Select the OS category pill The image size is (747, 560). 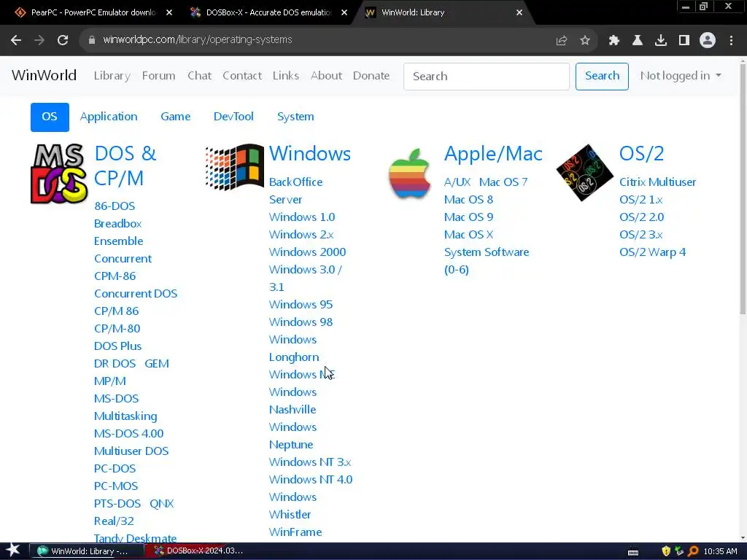point(50,117)
